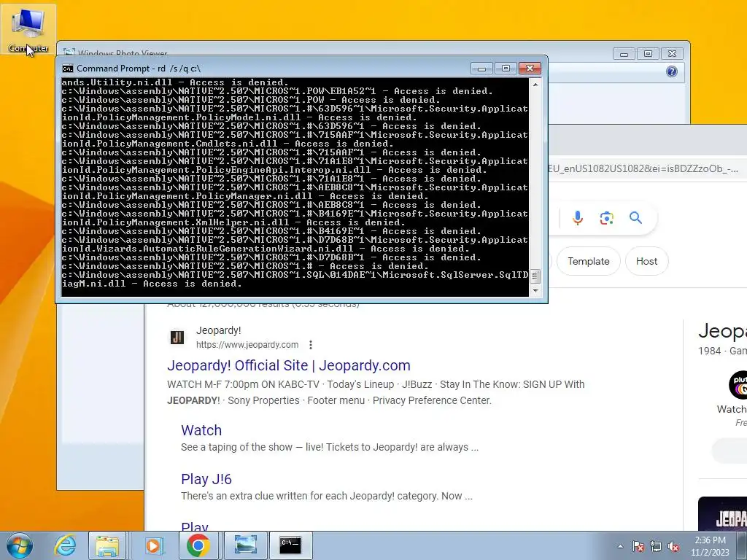Image resolution: width=747 pixels, height=560 pixels.
Task: Switch to Windows Photo Viewer in the taskbar
Action: pyautogui.click(x=245, y=545)
